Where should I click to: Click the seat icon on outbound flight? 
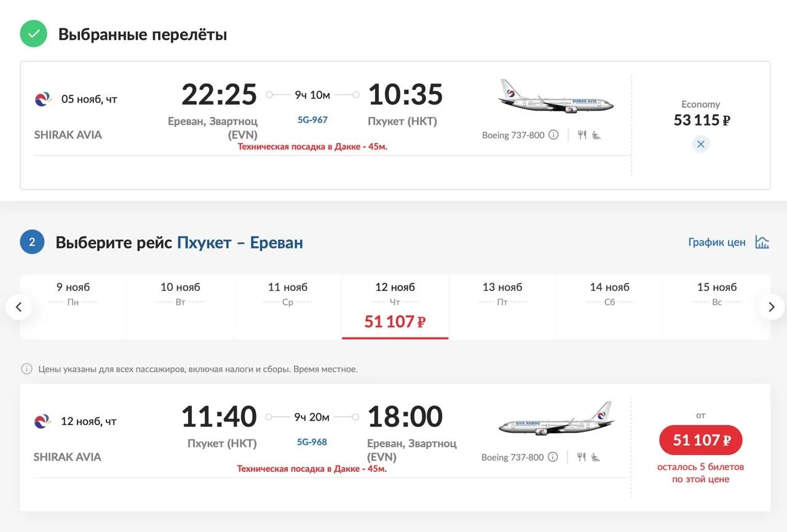[596, 135]
